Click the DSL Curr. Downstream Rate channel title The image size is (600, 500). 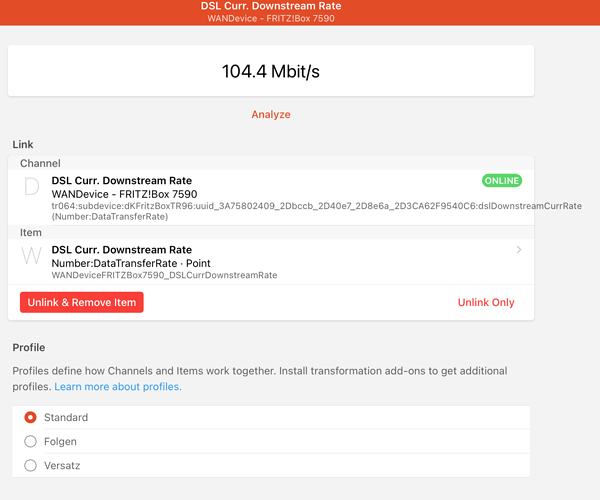[x=122, y=181]
